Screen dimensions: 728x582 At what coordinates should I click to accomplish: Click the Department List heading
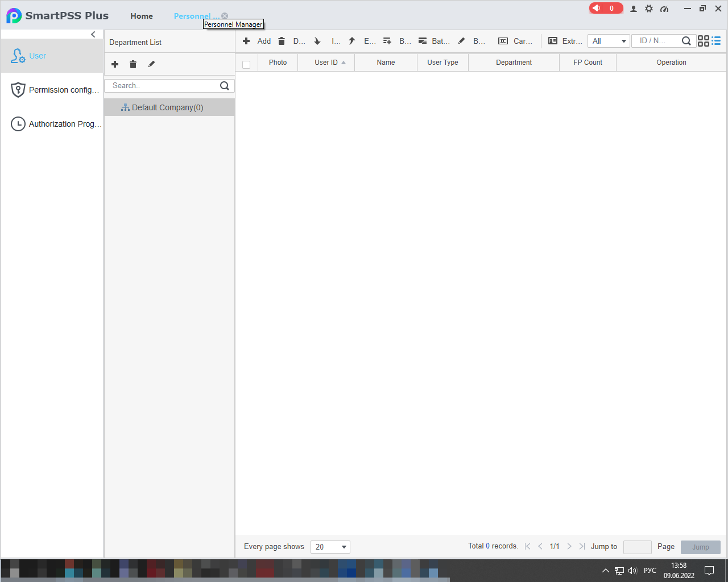tap(135, 42)
